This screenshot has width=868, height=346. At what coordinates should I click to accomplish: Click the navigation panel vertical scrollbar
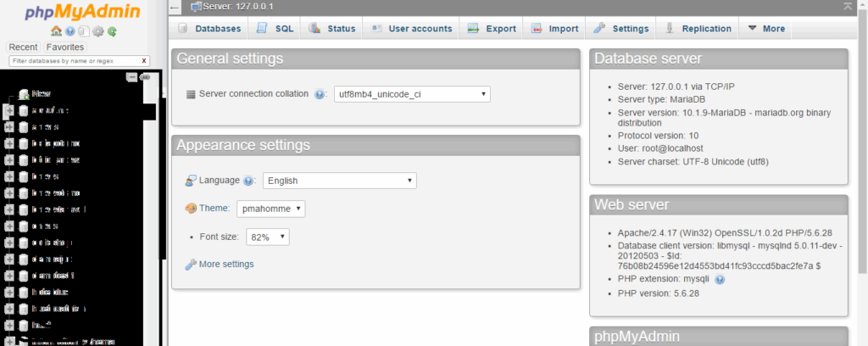click(x=164, y=177)
